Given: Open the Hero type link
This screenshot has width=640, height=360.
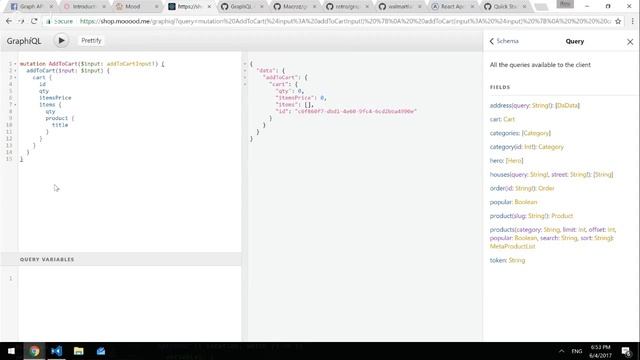Looking at the screenshot, I should pyautogui.click(x=514, y=161).
